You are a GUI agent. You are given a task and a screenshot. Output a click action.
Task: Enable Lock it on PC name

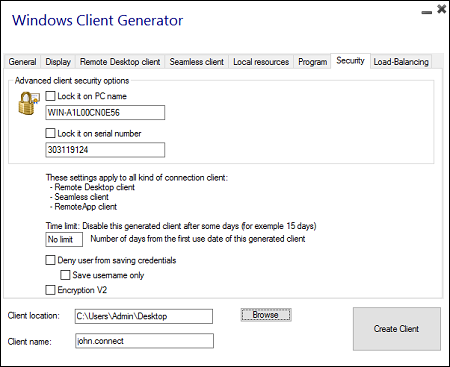click(x=50, y=96)
